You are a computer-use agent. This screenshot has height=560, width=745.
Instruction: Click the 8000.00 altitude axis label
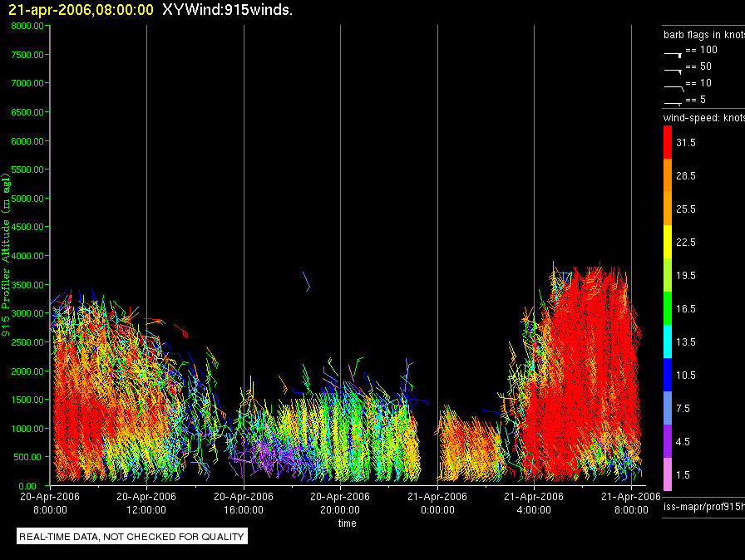27,26
